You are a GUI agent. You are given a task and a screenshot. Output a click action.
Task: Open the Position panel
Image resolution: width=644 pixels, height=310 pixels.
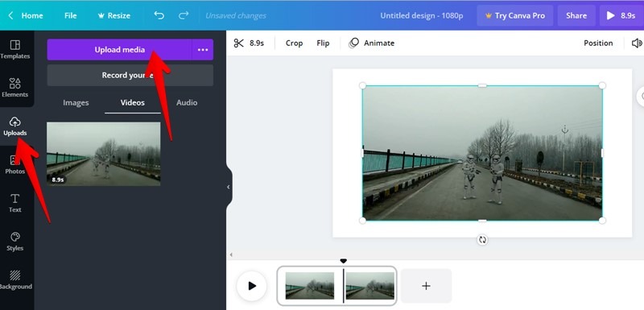click(x=598, y=43)
